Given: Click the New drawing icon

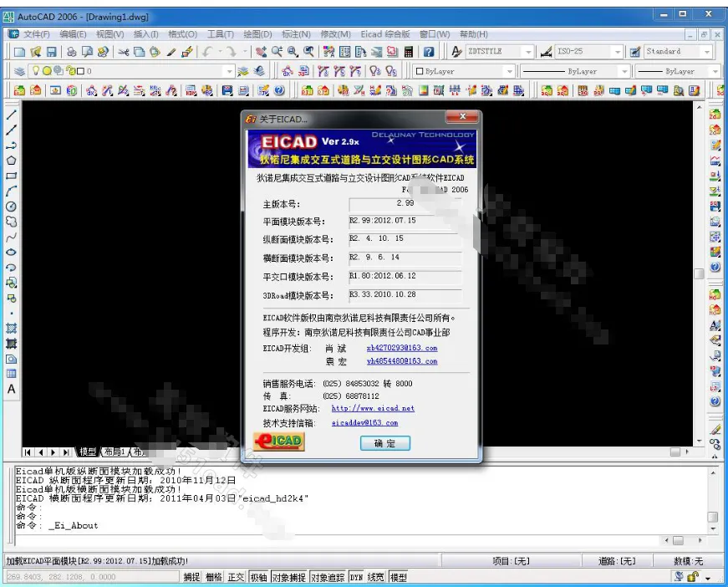Looking at the screenshot, I should 19,52.
